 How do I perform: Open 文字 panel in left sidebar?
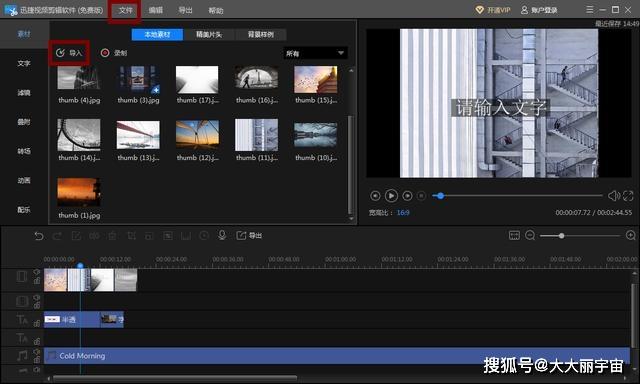click(x=24, y=63)
